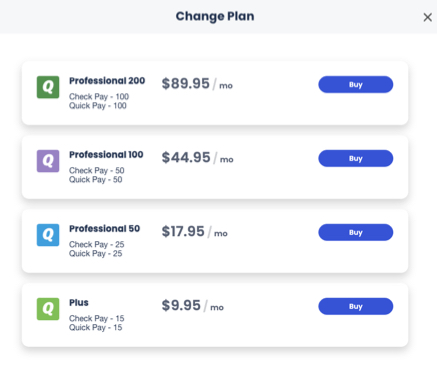437x371 pixels.
Task: Click the $17.95 per month price
Action: [195, 232]
